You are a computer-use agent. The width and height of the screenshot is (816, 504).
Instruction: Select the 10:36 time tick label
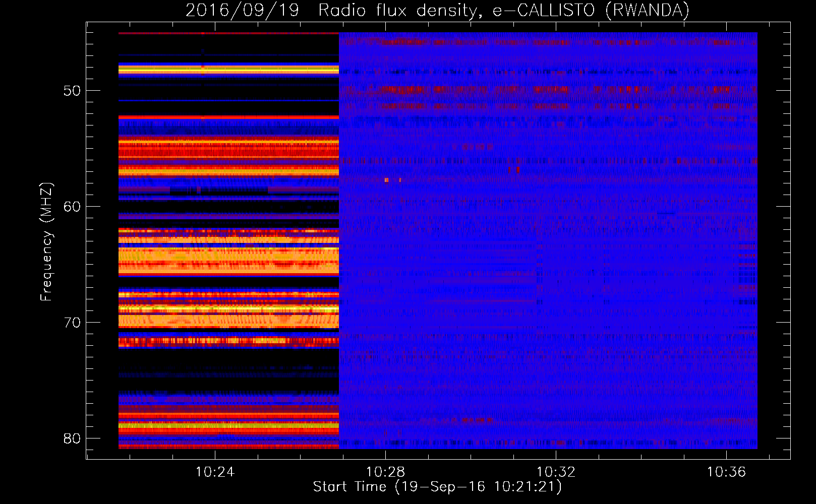(x=726, y=472)
